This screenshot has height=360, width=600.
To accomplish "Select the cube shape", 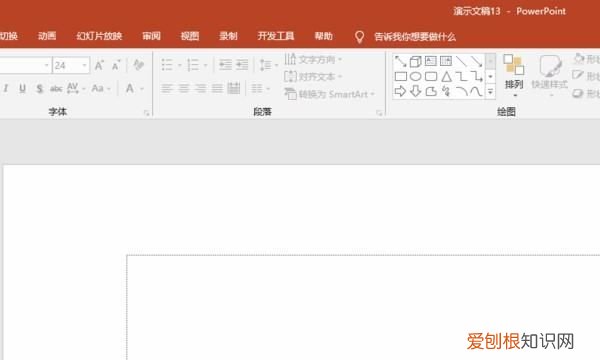I will (416, 61).
